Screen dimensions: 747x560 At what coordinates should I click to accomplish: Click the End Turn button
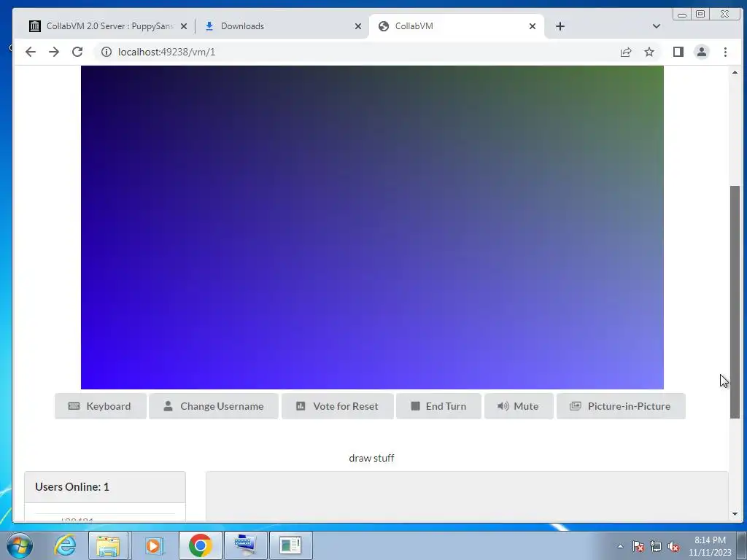[438, 406]
